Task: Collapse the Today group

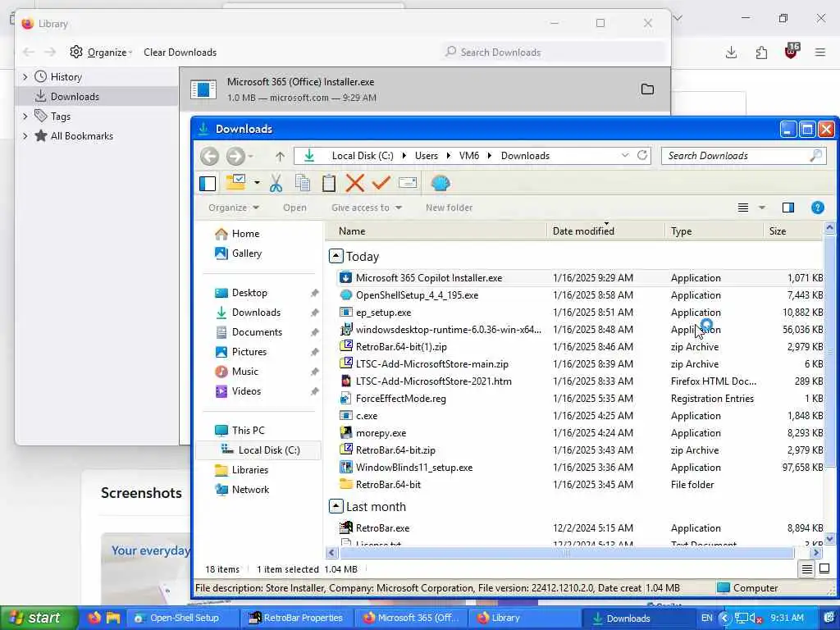Action: pos(336,256)
